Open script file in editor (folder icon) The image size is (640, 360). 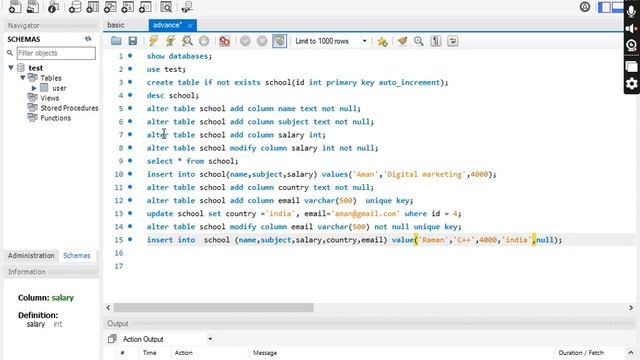(x=116, y=41)
